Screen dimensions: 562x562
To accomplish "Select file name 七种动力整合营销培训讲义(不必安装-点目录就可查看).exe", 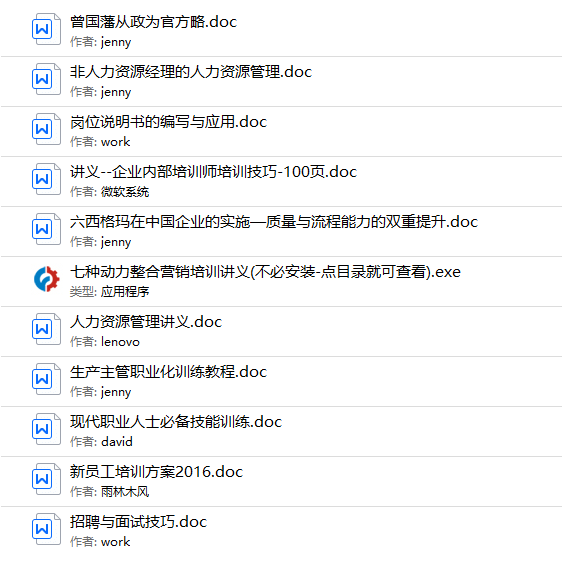I will [x=265, y=272].
